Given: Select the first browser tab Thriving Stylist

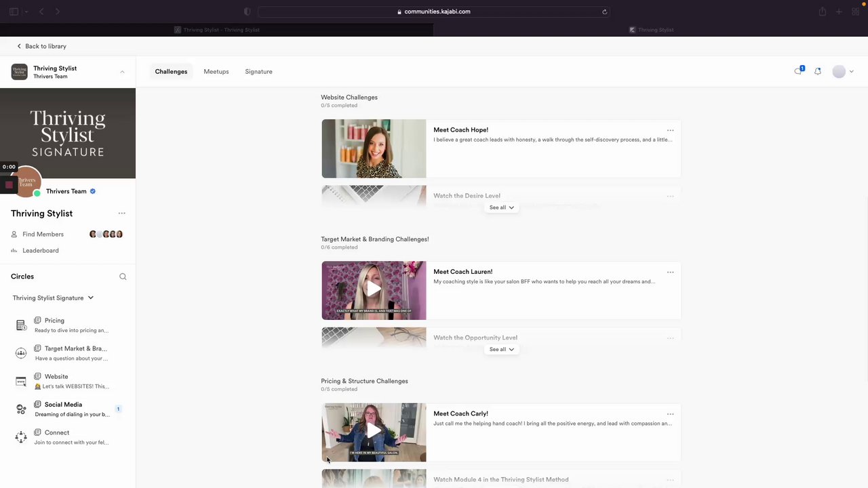Looking at the screenshot, I should (217, 30).
